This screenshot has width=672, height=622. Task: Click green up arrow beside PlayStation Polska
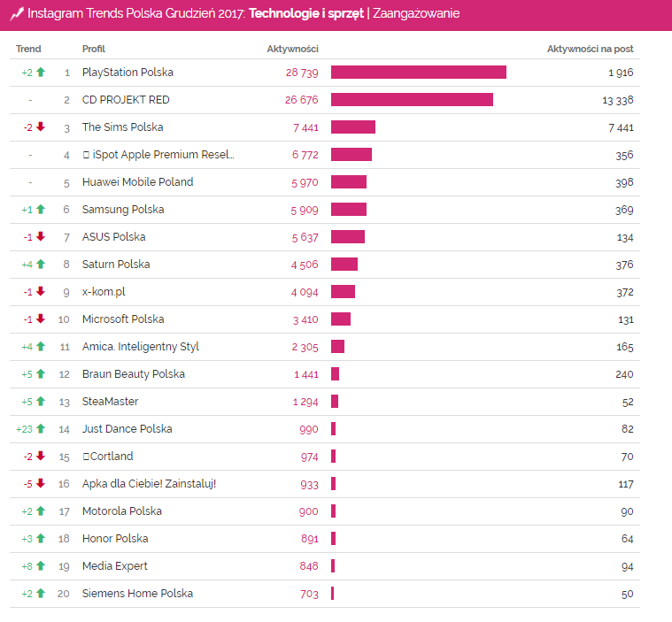pyautogui.click(x=40, y=73)
